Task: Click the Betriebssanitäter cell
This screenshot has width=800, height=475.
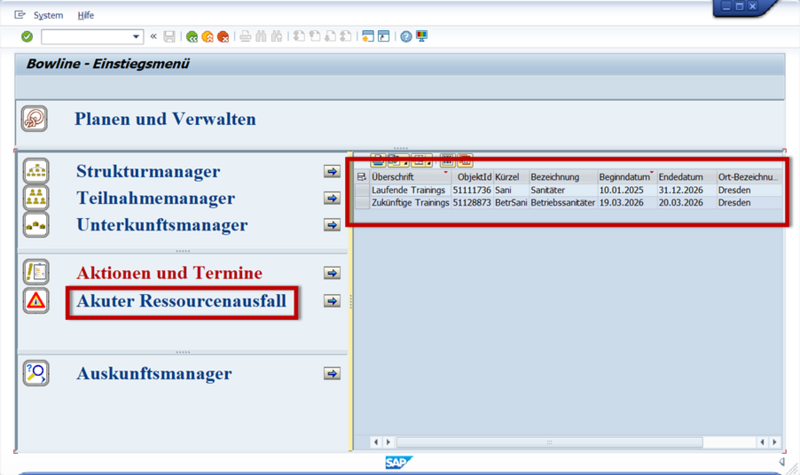Action: point(563,203)
